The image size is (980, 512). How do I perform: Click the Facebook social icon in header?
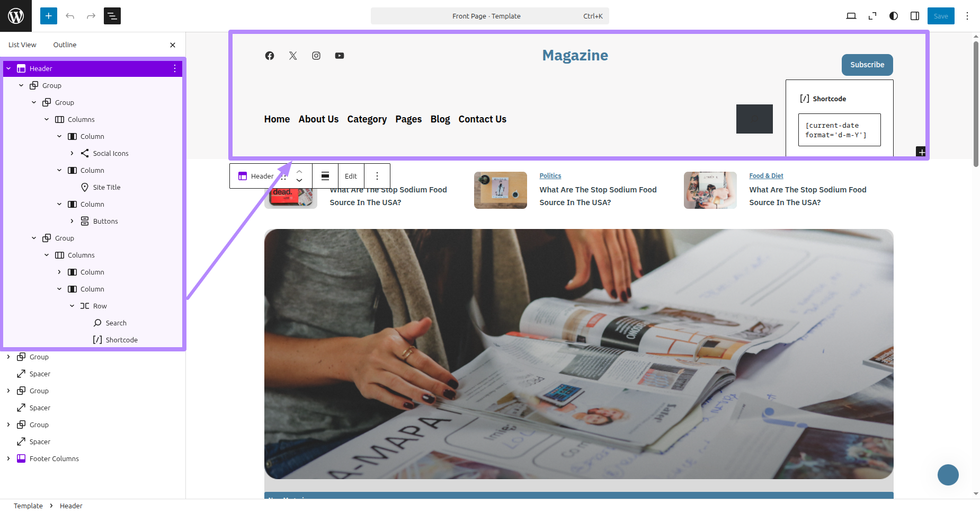(270, 56)
